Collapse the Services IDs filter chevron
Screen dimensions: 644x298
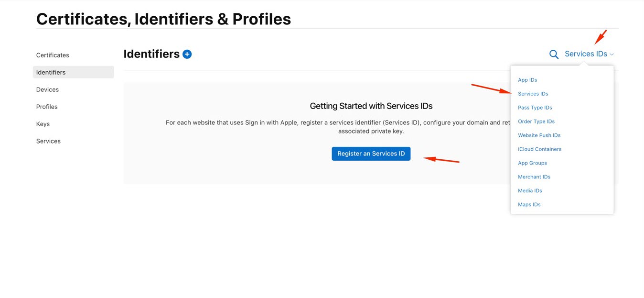pos(612,55)
